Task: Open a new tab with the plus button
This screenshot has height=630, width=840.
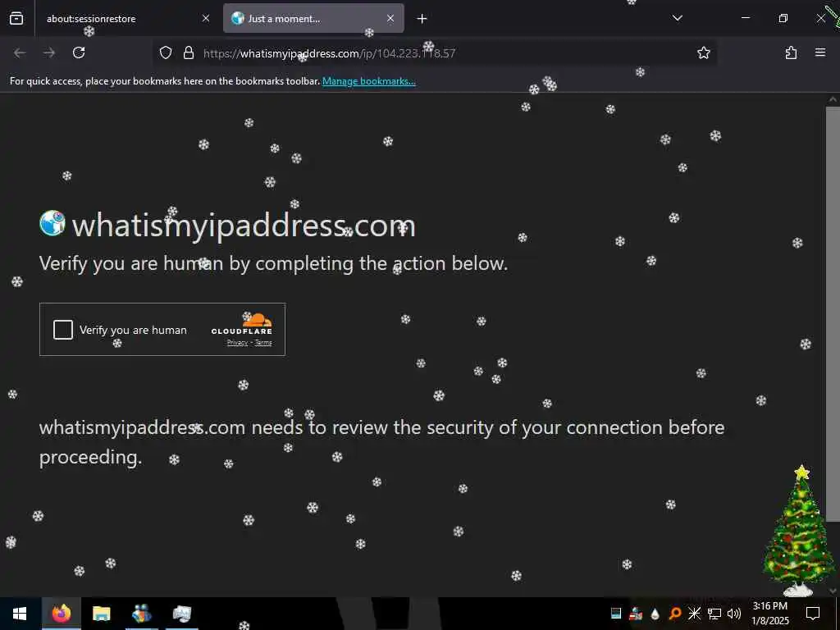Action: coord(422,19)
